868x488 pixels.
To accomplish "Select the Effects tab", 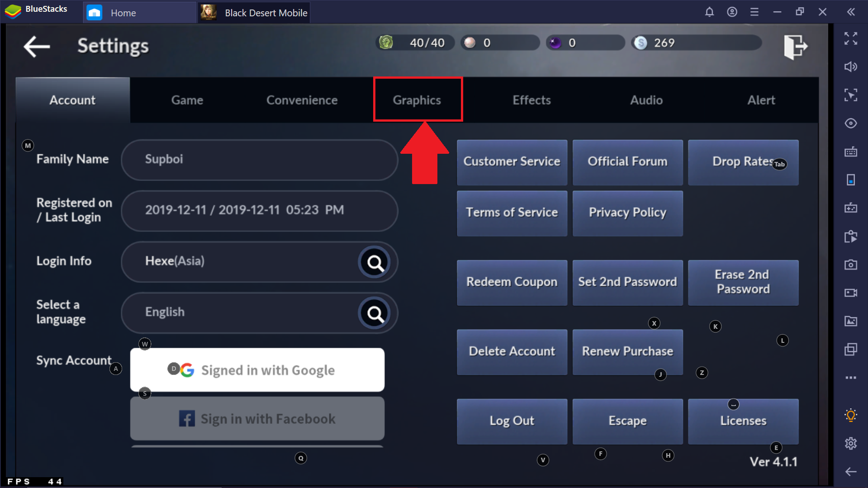I will click(532, 100).
